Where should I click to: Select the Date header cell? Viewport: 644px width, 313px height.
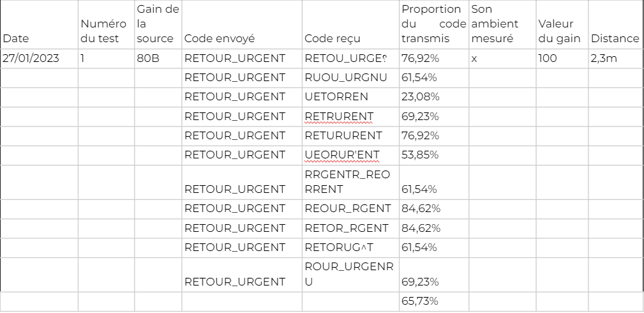40,25
